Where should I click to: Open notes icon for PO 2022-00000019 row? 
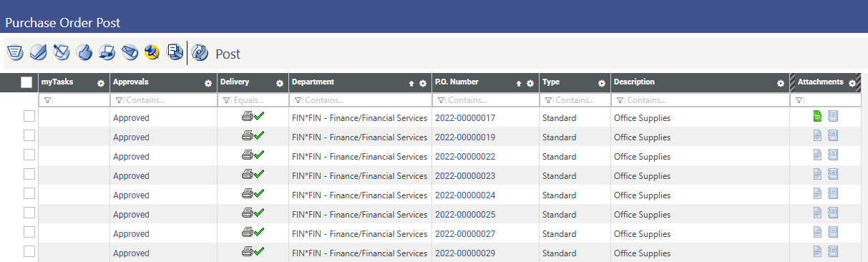pos(833,135)
